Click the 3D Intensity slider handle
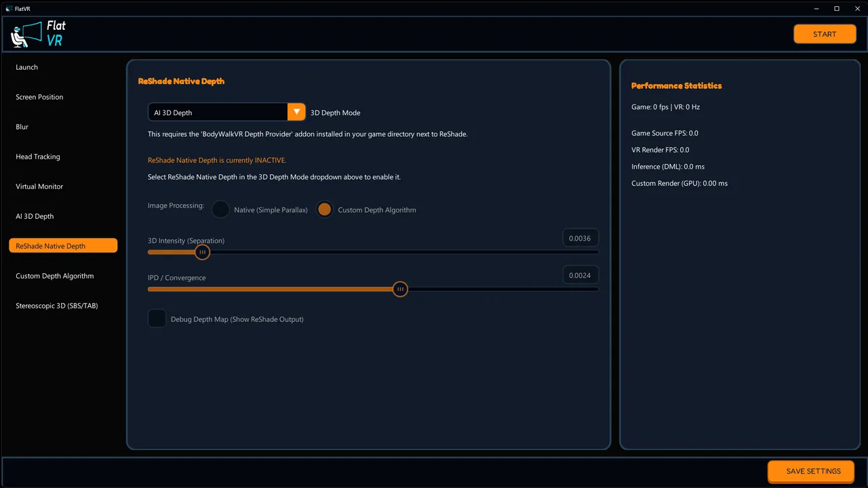The width and height of the screenshot is (868, 488). click(x=202, y=252)
